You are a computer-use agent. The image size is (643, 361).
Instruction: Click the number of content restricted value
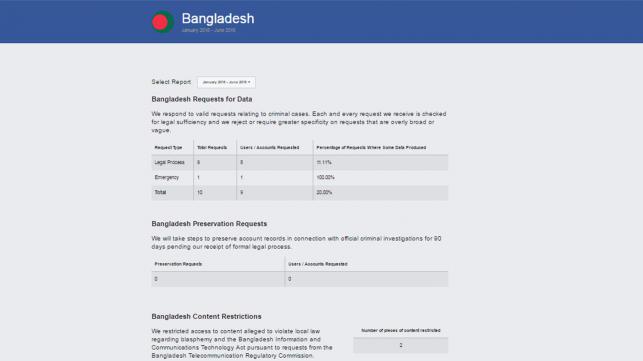pyautogui.click(x=401, y=345)
